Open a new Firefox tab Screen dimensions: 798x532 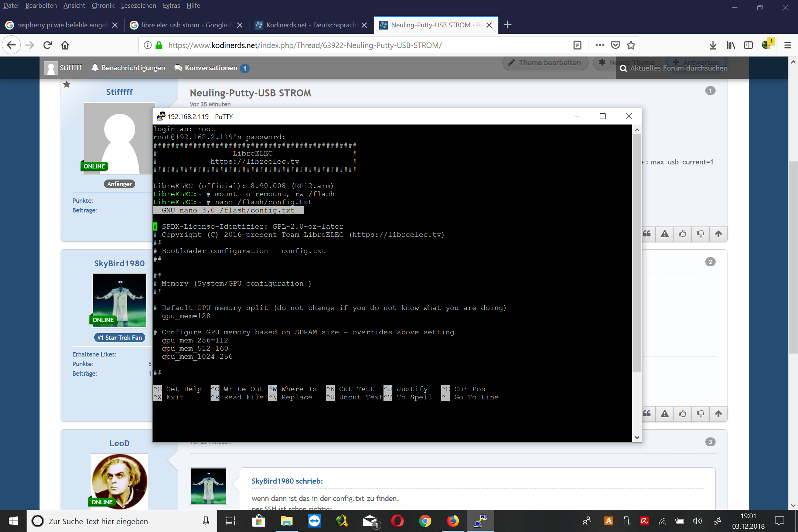508,25
